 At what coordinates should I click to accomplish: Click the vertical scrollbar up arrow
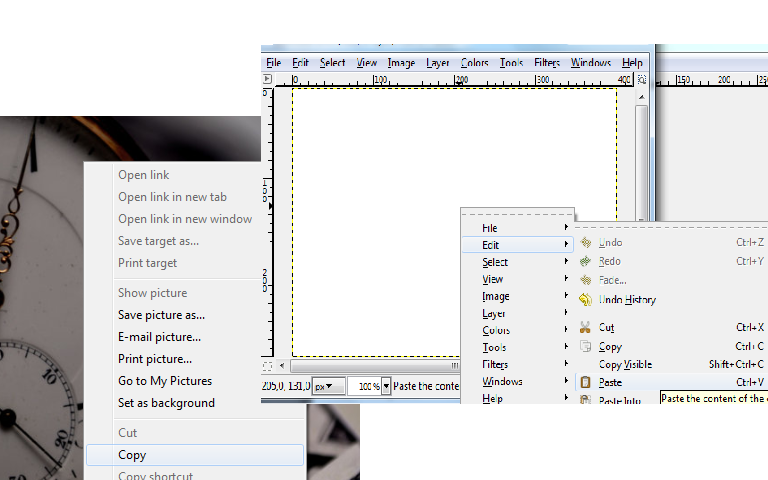(641, 97)
